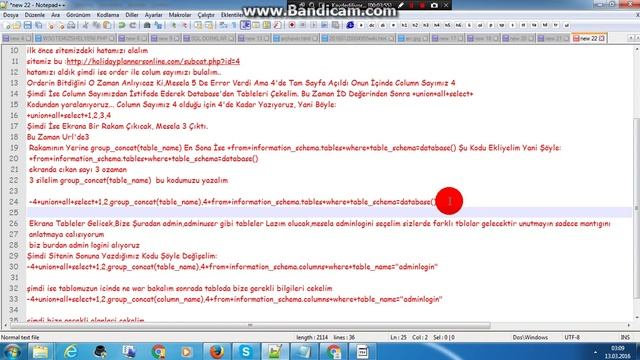Click the Cut scissors toolbar icon
Image resolution: width=640 pixels, height=360 pixels.
point(86,25)
